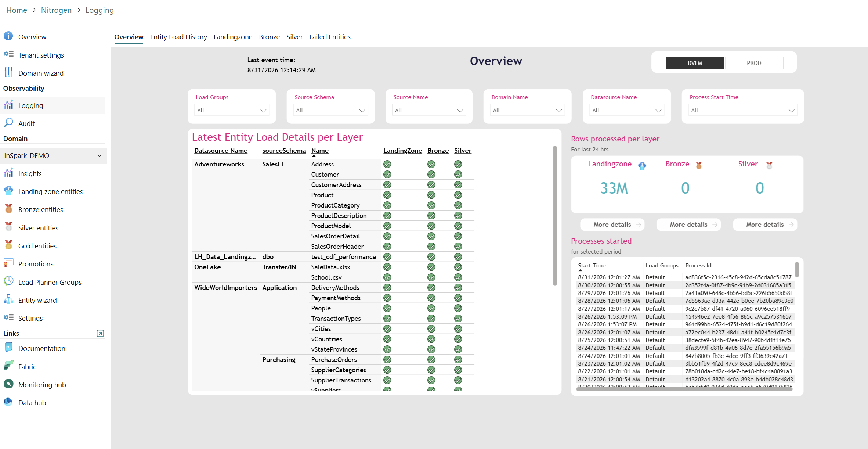Open Tenant settings gear icon
The width and height of the screenshot is (868, 449).
tap(8, 54)
